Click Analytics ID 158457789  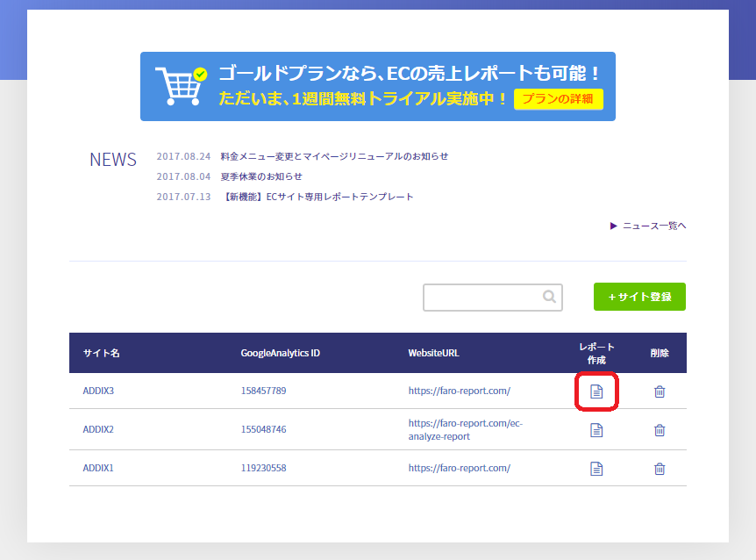263,391
